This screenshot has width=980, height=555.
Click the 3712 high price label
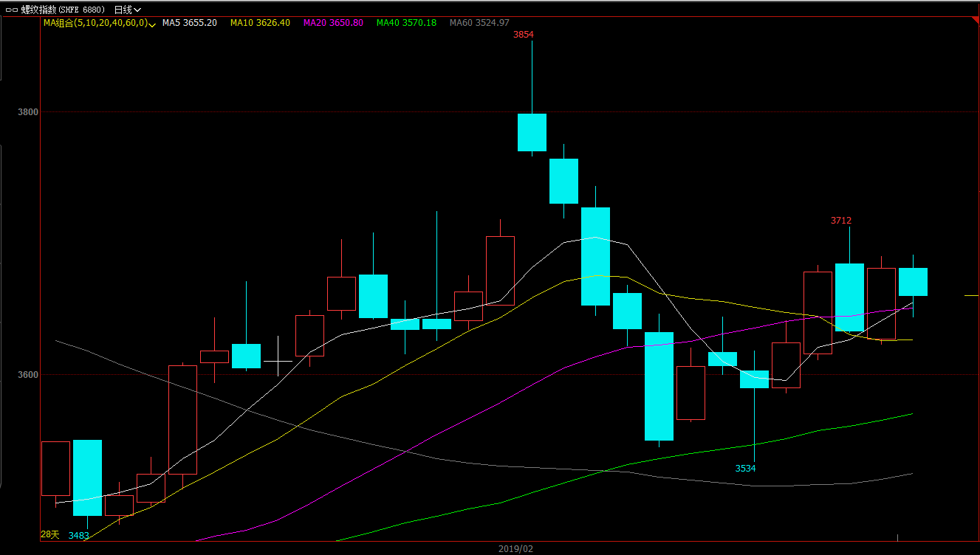point(841,221)
